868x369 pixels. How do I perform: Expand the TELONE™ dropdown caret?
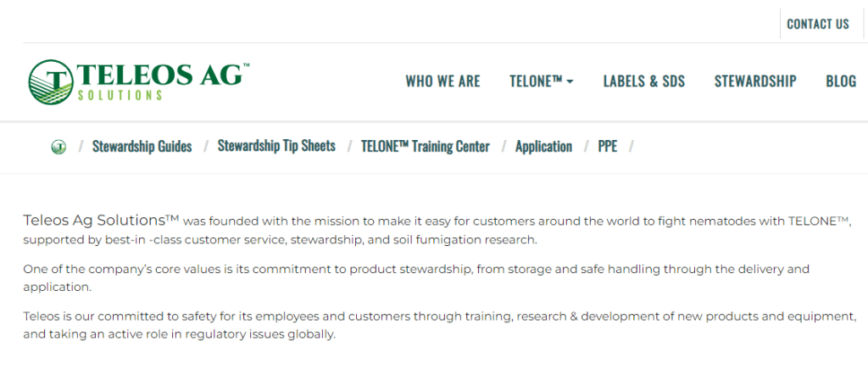click(x=570, y=82)
